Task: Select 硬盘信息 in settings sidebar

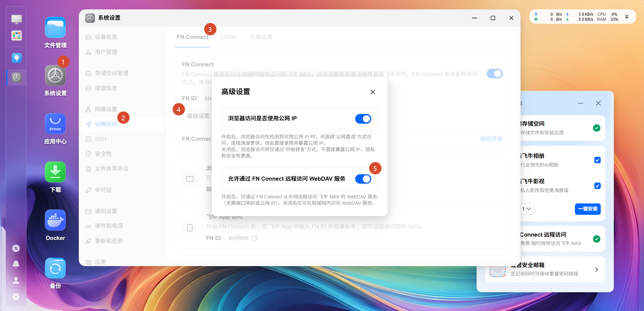Action: coord(123,88)
